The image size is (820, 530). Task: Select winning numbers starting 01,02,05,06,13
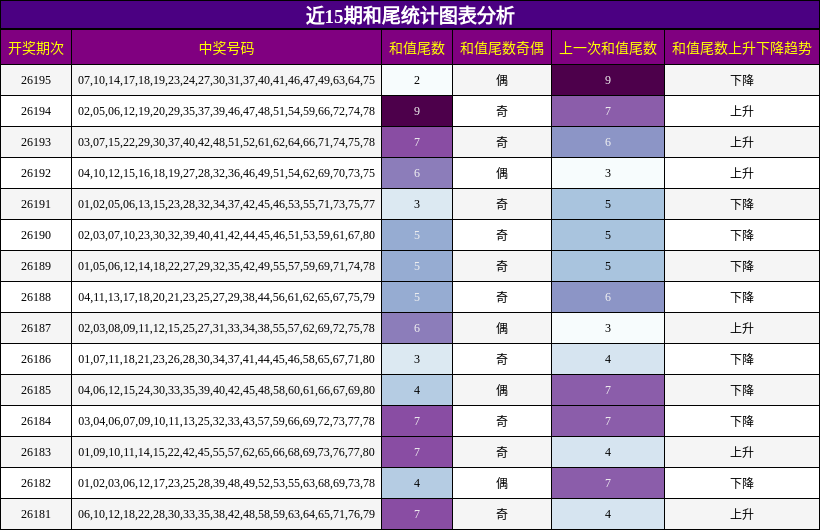click(x=226, y=204)
